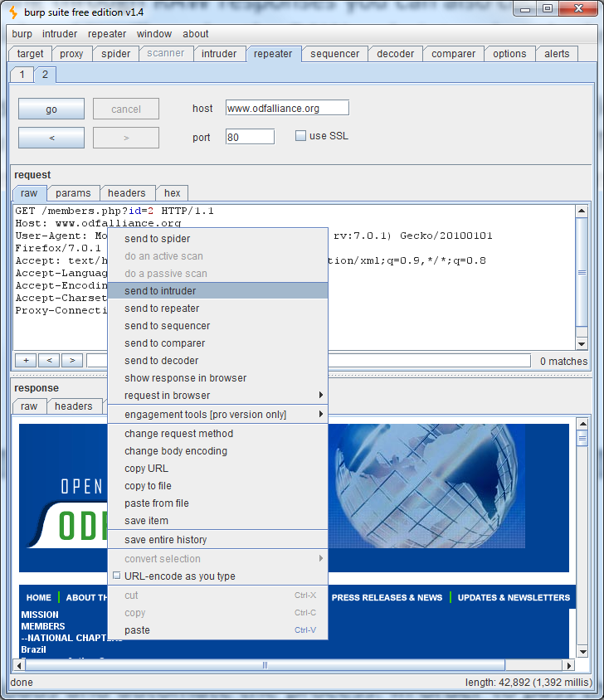Switch request view to raw tab
Image resolution: width=604 pixels, height=700 pixels.
(x=29, y=193)
